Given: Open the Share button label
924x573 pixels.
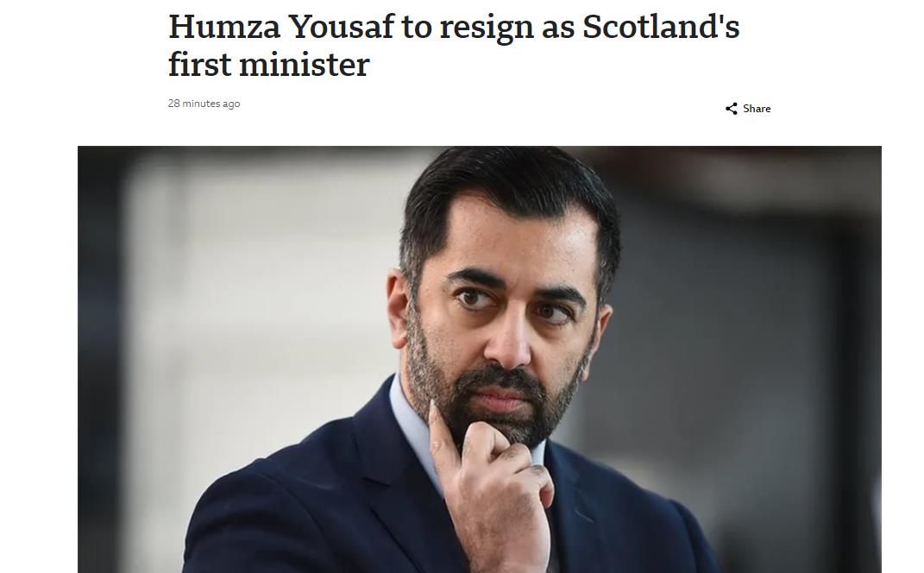Looking at the screenshot, I should 757,109.
